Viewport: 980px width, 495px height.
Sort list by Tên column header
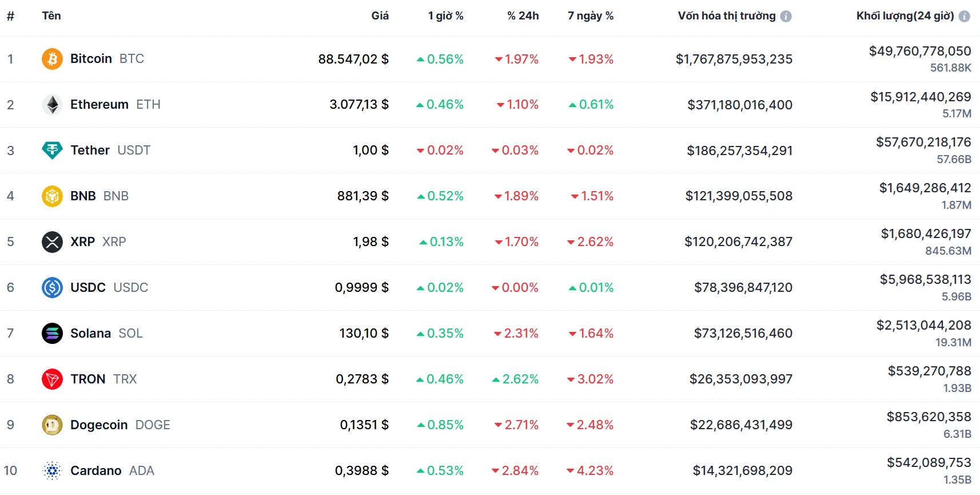tap(51, 16)
